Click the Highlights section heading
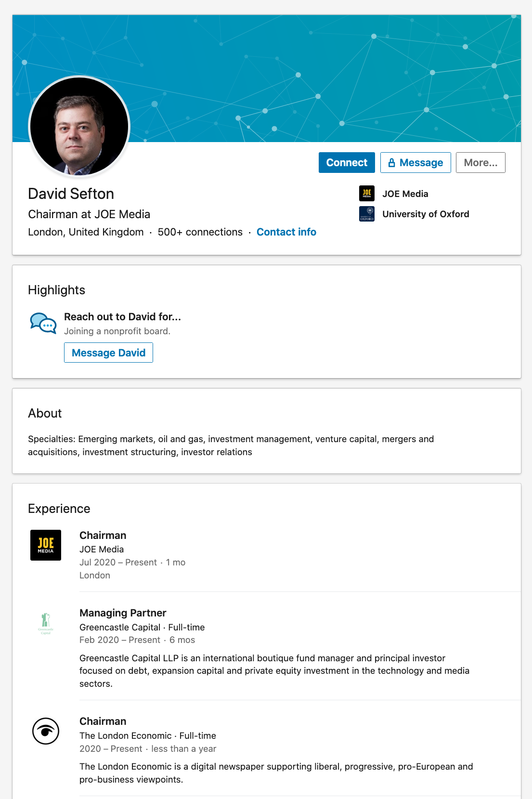The image size is (532, 799). point(56,290)
